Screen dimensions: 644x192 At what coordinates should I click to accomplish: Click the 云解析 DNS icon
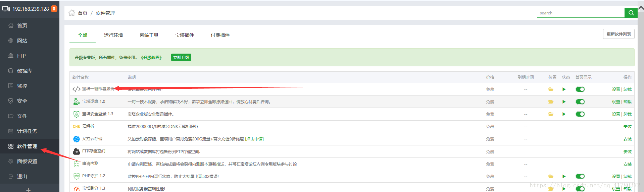click(77, 127)
